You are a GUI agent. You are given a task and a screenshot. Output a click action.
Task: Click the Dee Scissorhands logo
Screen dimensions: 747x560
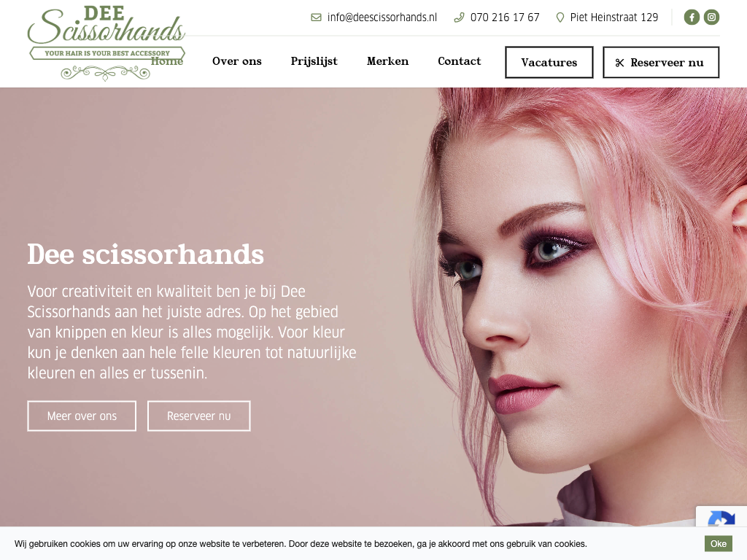[107, 43]
